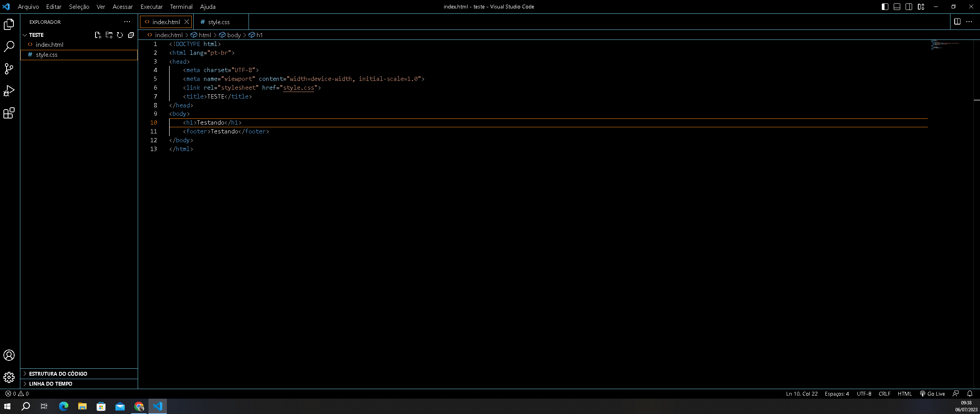The width and height of the screenshot is (980, 414).
Task: Change indentation via Espaços: 4
Action: point(837,394)
